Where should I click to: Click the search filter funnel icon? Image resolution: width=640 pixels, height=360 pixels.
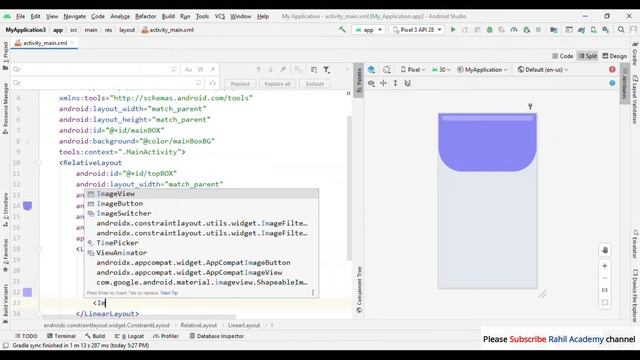pyautogui.click(x=327, y=70)
